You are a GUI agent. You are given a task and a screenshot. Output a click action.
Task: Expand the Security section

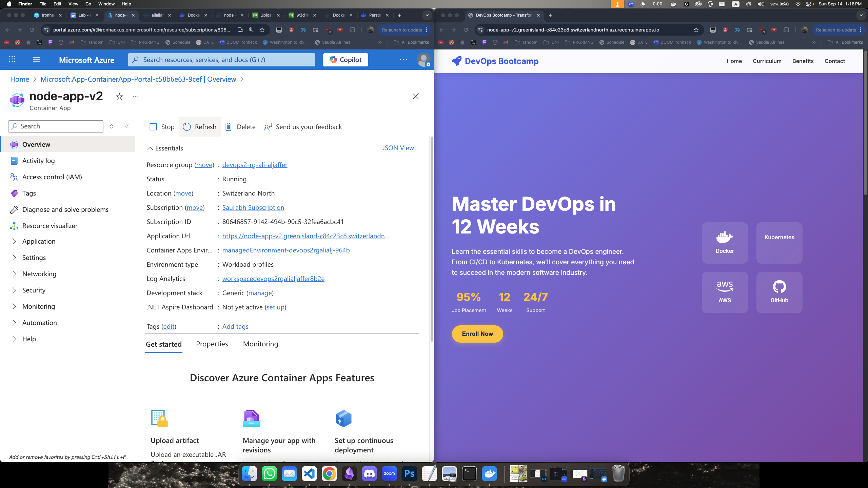[34, 290]
